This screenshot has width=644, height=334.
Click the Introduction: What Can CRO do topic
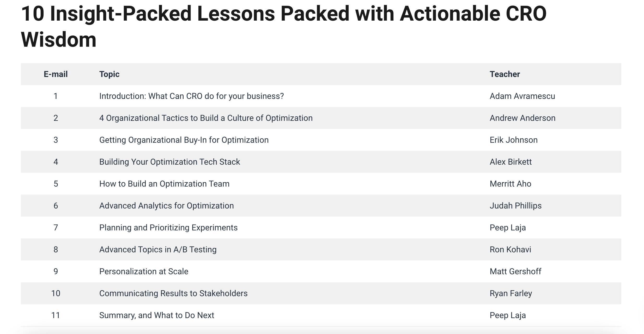191,96
